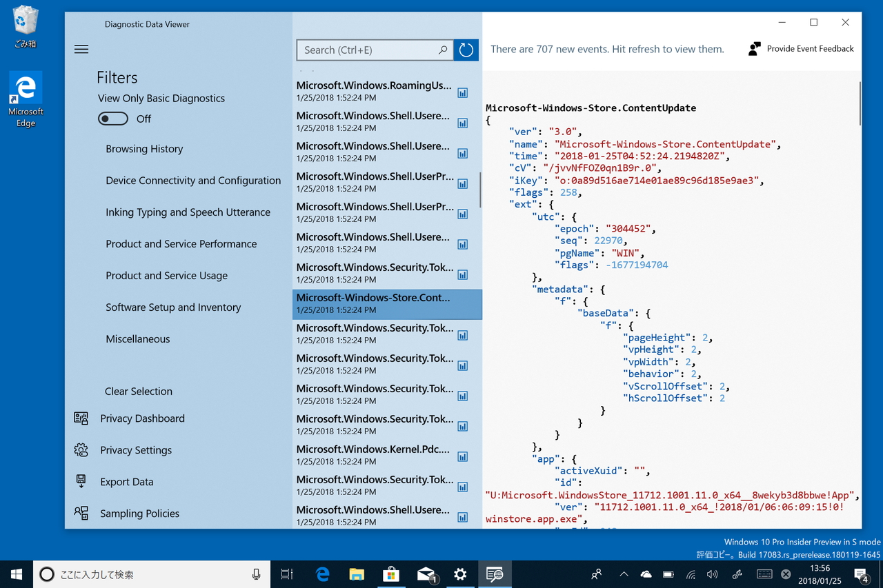Click the Sampling Policies icon
The image size is (883, 588).
click(x=81, y=514)
